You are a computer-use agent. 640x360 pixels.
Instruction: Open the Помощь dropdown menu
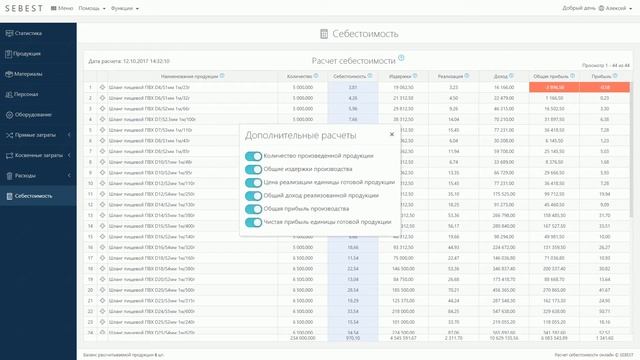coord(92,8)
